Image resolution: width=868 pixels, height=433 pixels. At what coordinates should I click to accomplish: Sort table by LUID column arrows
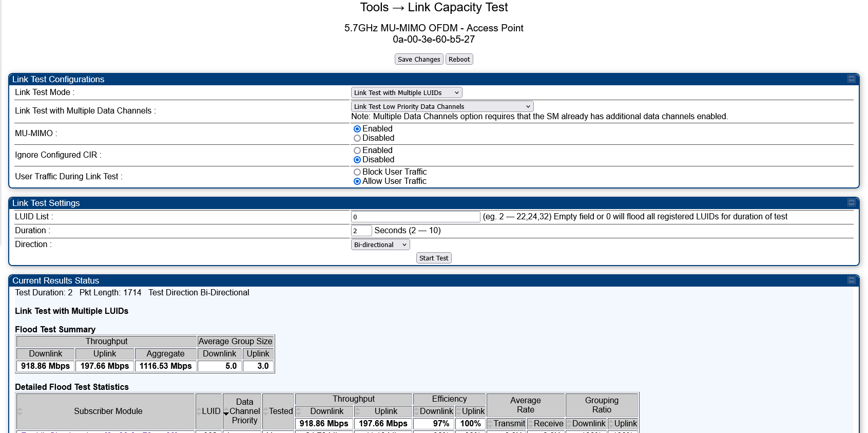pos(199,411)
